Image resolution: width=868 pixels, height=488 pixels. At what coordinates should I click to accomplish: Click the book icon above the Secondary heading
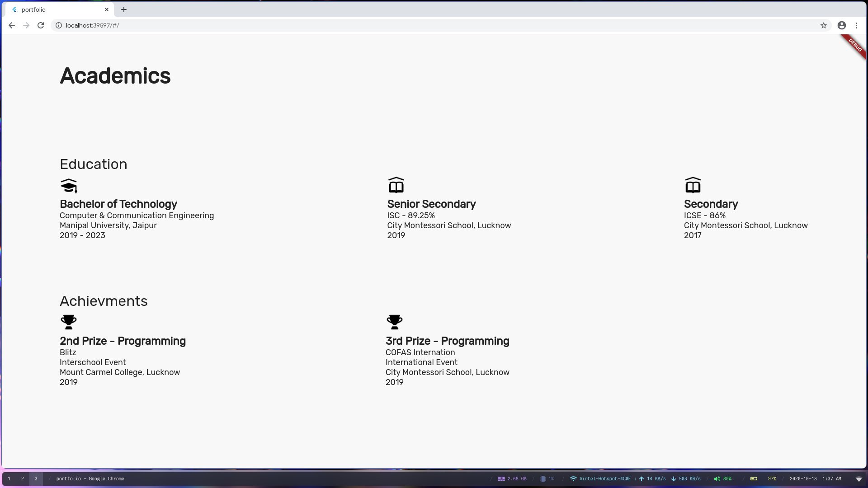point(693,185)
